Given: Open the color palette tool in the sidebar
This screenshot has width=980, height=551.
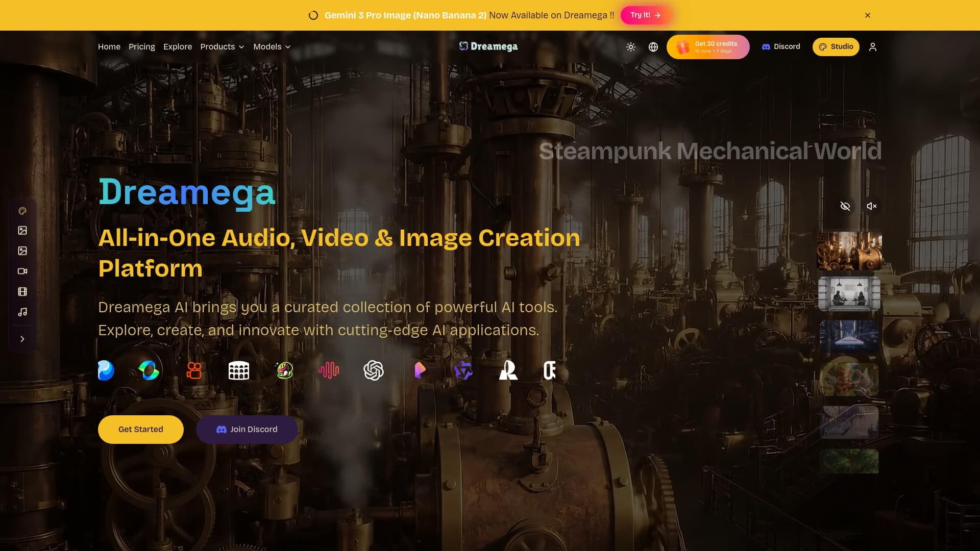Looking at the screenshot, I should click(x=22, y=211).
